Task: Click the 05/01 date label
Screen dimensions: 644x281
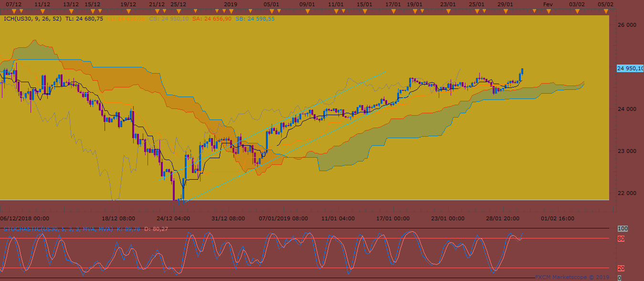Action: click(271, 4)
